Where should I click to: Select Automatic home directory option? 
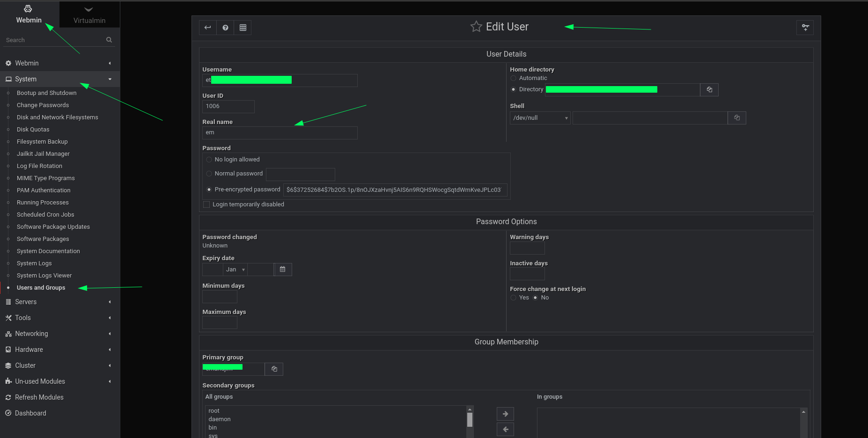(x=513, y=78)
